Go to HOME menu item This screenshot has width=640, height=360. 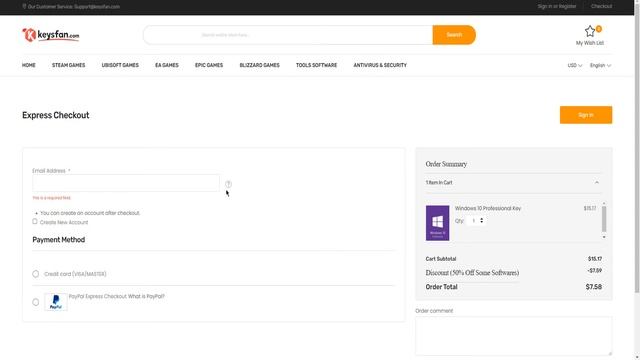point(29,65)
